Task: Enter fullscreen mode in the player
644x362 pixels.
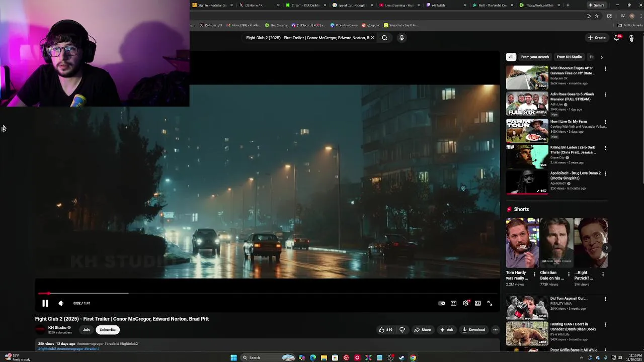Action: point(490,303)
